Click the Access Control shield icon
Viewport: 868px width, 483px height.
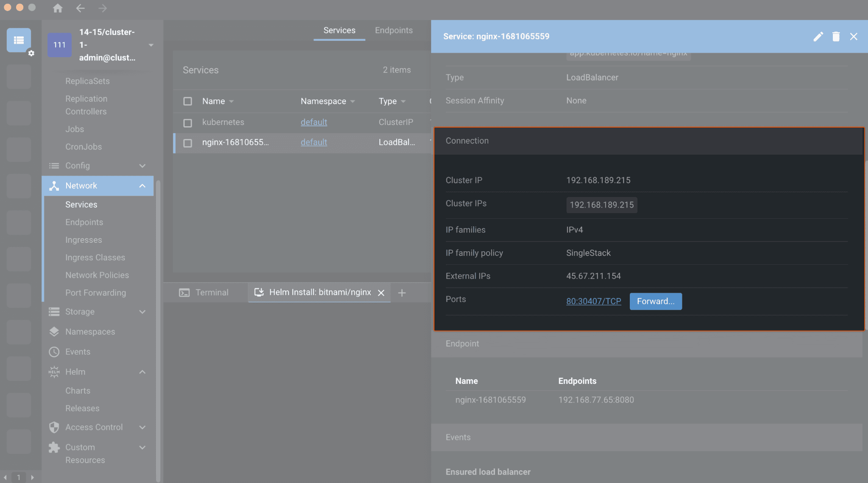(54, 427)
